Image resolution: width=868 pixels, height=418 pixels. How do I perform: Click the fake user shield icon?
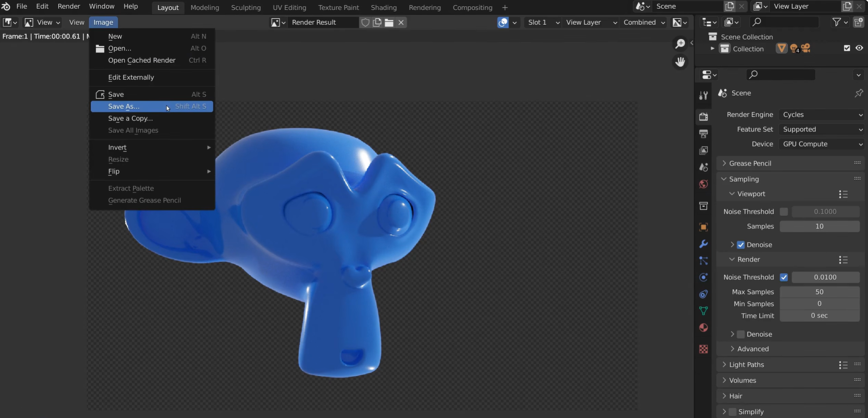point(365,22)
